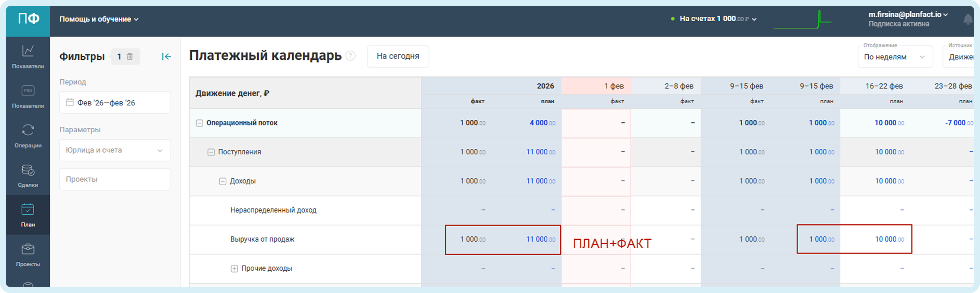
Task: Click the Проекты filter input field
Action: pyautogui.click(x=115, y=179)
